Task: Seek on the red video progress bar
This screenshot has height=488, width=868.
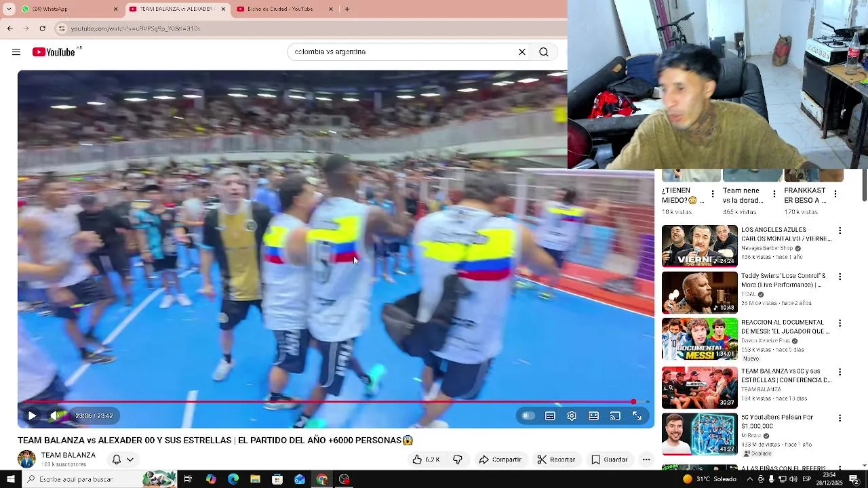Action: pyautogui.click(x=336, y=402)
